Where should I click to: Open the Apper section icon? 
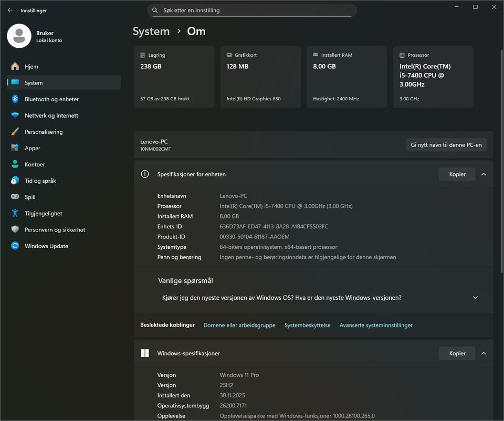click(x=15, y=148)
